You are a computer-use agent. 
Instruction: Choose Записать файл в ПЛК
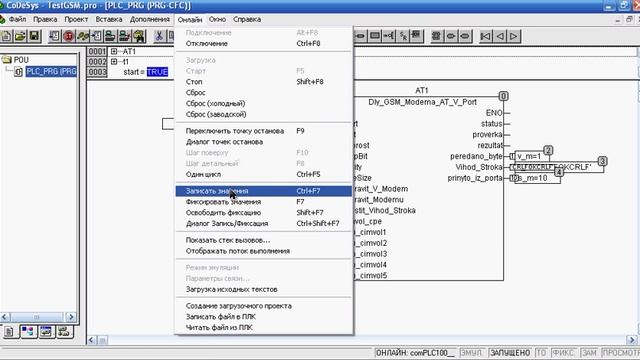pyautogui.click(x=264, y=317)
